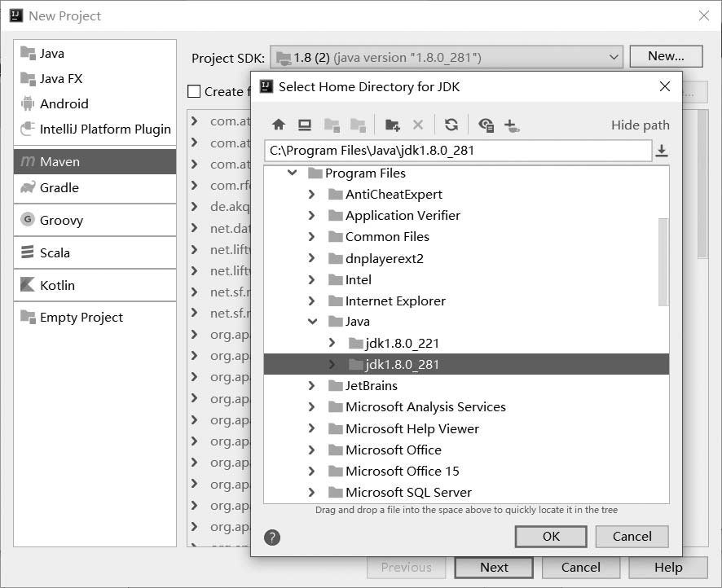Choose the Android project type

tap(95, 104)
